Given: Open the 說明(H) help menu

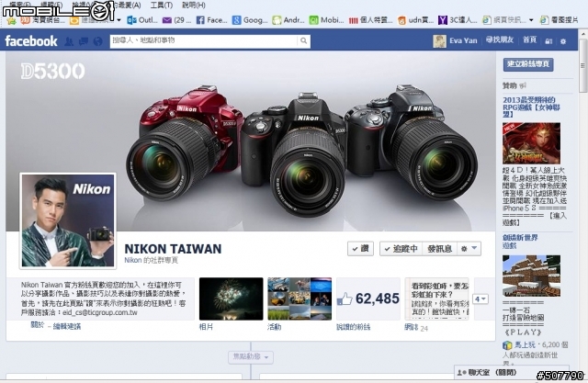Looking at the screenshot, I should coord(194,5).
